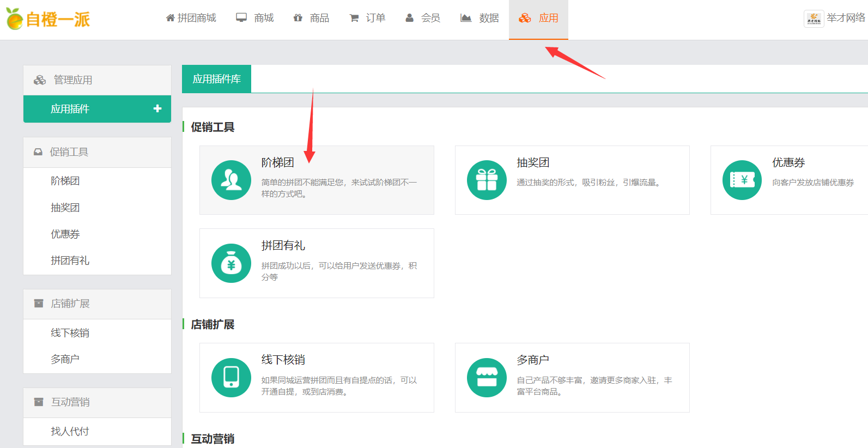Open the 线下核销 card title

[283, 360]
